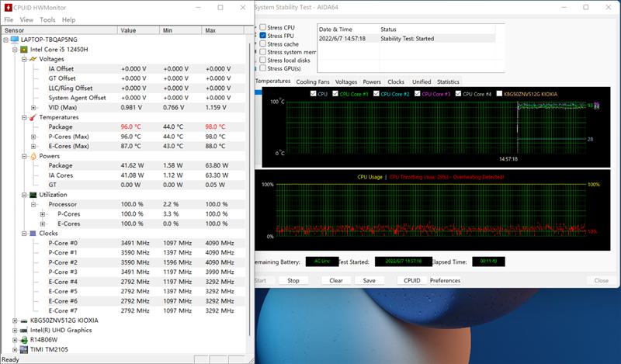Viewport: 621px width, 364px height.
Task: Open AIDA64 Preferences
Action: pos(445,280)
